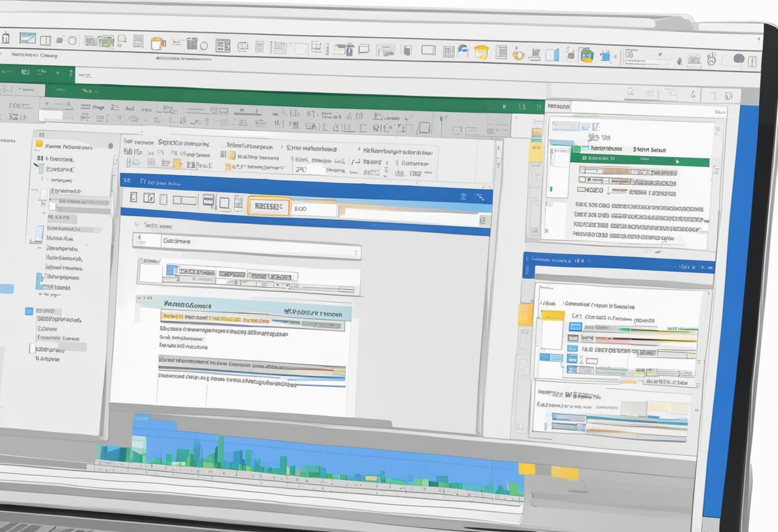Click the calendar grid icon in top toolbar
The height and width of the screenshot is (532, 778).
(449, 51)
